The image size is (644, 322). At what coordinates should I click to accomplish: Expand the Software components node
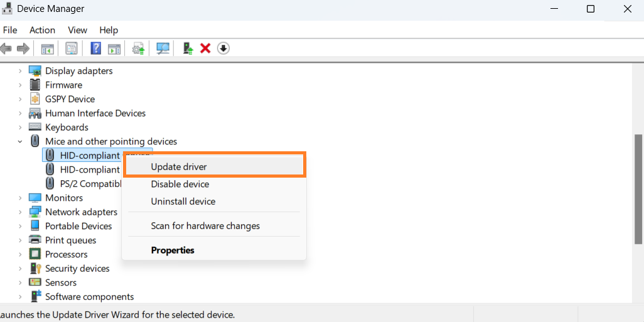coord(19,296)
